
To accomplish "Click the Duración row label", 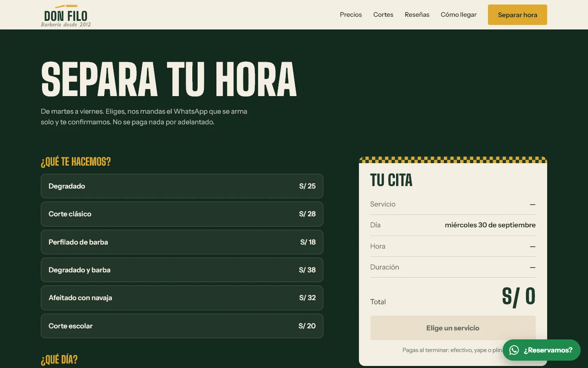I will coord(385,267).
